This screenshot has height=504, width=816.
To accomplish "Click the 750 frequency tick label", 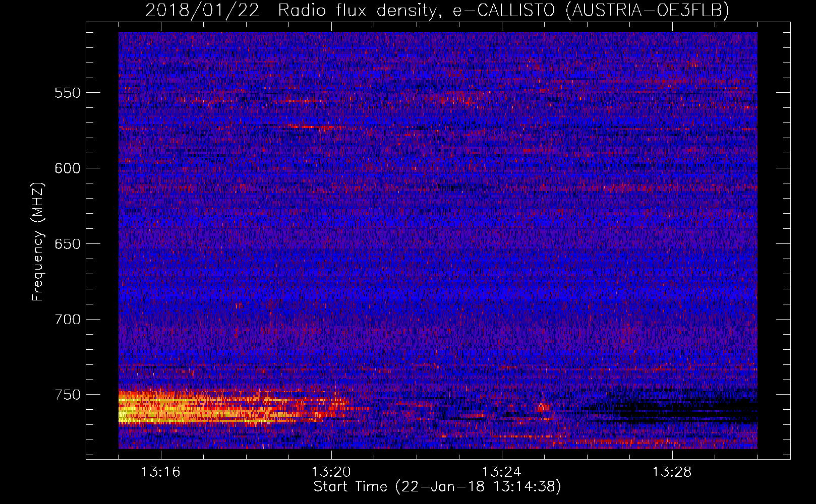I will pos(68,395).
